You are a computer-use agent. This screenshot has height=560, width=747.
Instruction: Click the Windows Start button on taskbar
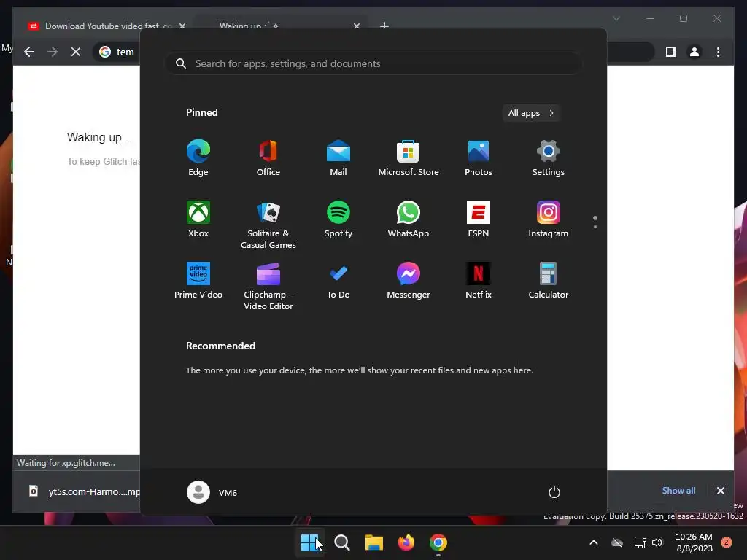[x=309, y=542]
